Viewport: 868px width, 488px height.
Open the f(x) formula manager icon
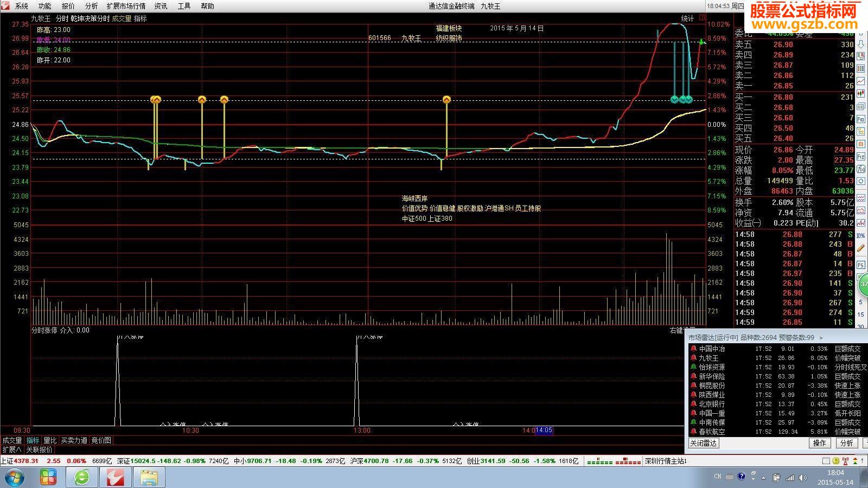[860, 170]
